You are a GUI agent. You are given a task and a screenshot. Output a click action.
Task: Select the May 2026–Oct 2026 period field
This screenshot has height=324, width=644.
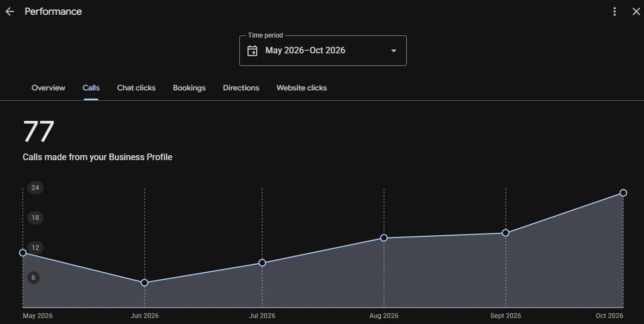coord(323,51)
